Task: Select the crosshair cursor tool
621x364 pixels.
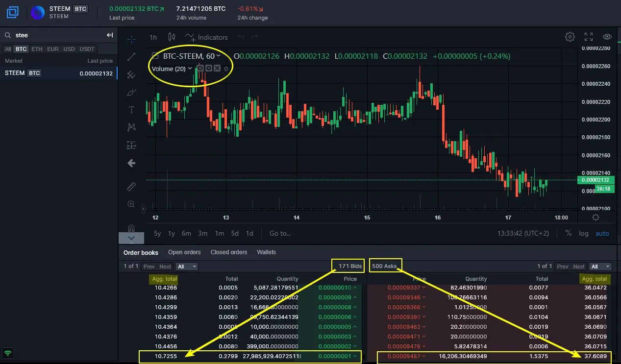Action: (x=131, y=39)
